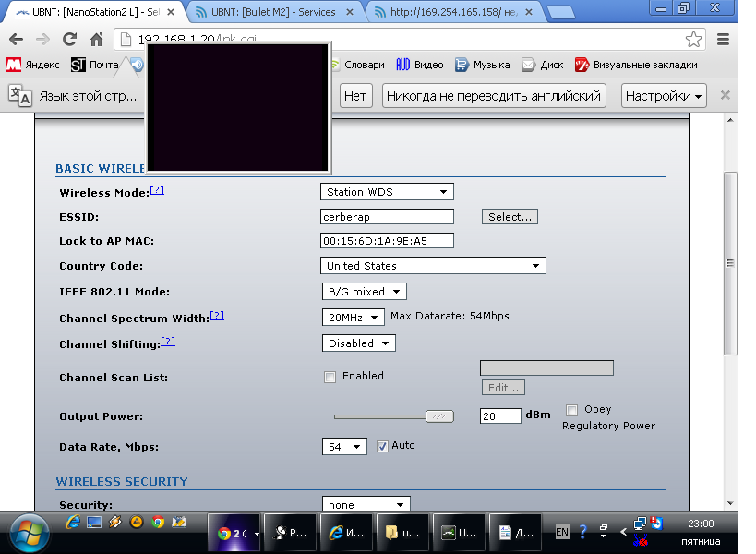Toggle Obey Regulatory Power checkbox
Viewport: 756px width, 554px height.
point(571,410)
